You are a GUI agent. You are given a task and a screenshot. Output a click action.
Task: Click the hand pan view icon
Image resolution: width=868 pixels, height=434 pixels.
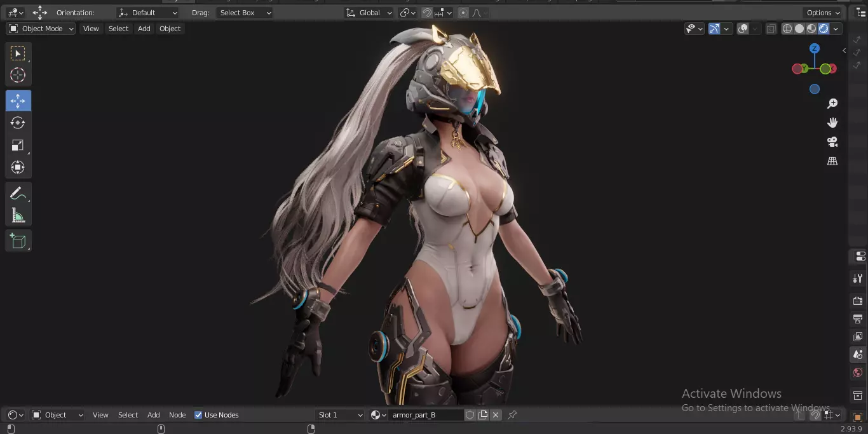832,123
